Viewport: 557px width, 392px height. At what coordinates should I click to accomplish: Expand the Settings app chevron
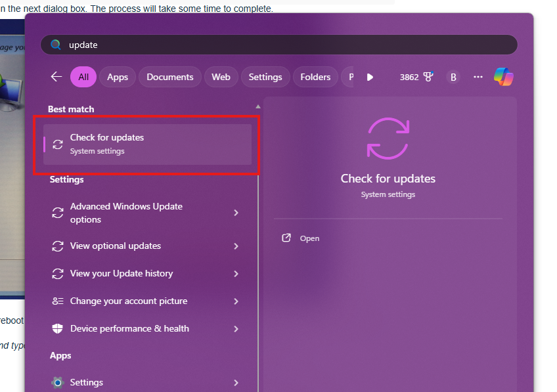point(236,382)
